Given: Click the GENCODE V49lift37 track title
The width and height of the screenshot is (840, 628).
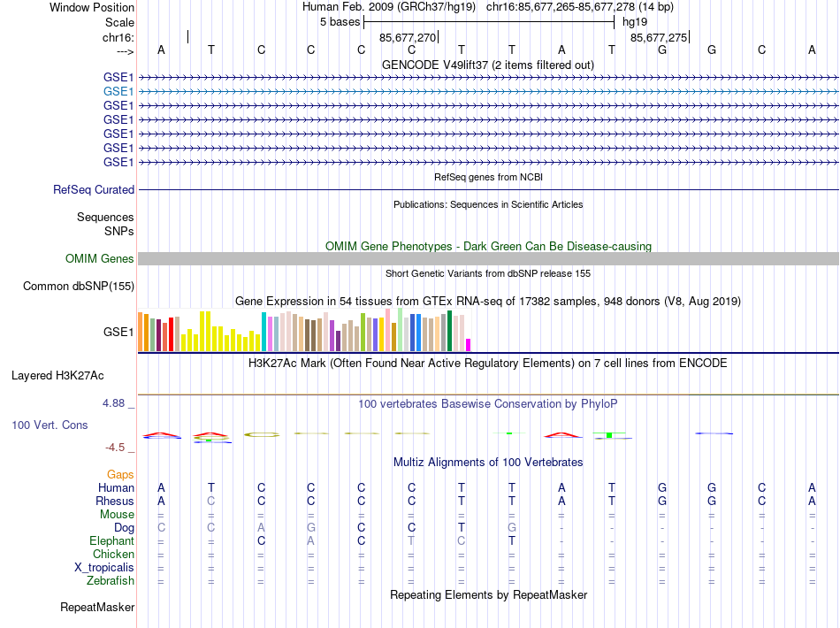Looking at the screenshot, I should point(488,65).
